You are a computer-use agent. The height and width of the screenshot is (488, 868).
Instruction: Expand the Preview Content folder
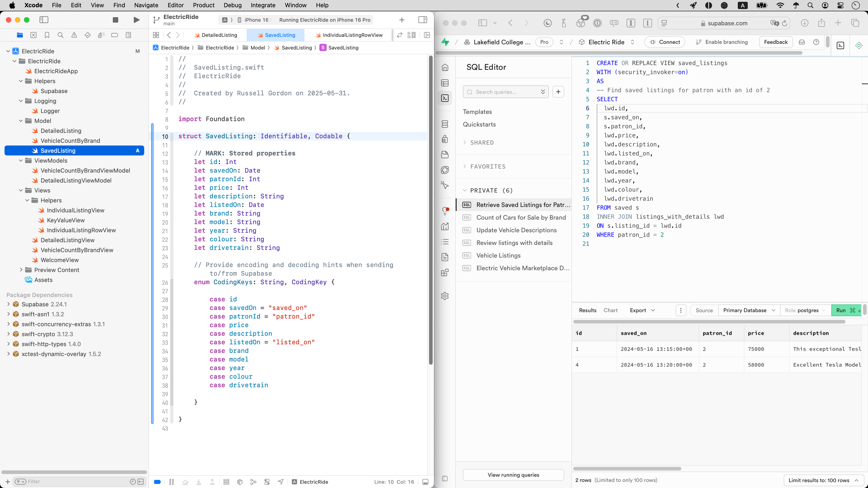21,270
